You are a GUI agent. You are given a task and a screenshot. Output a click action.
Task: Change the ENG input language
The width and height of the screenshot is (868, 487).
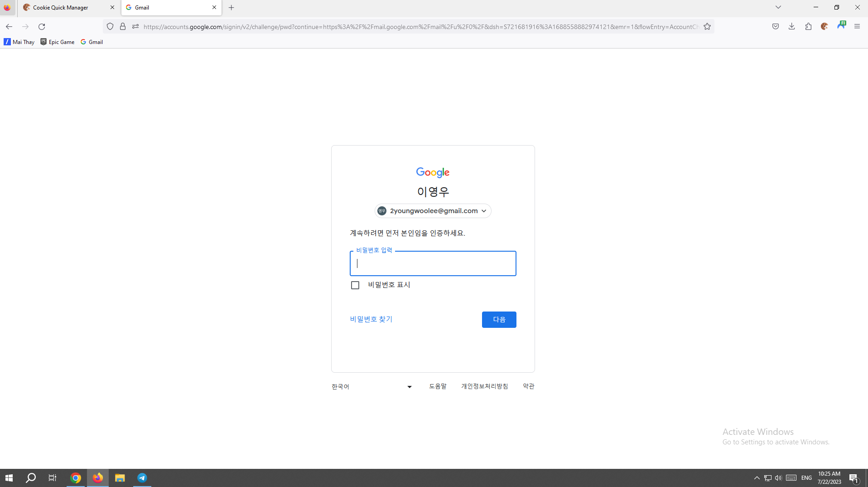tap(806, 478)
